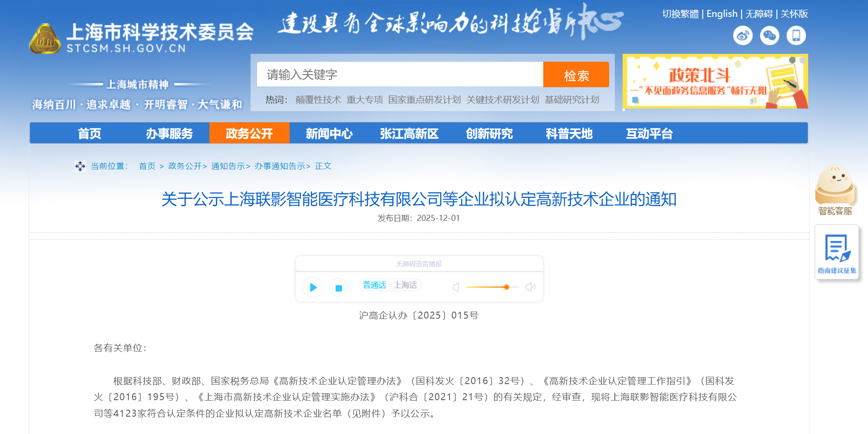This screenshot has width=868, height=434.
Task: Select the second banner carousel dot
Action: (x=803, y=60)
